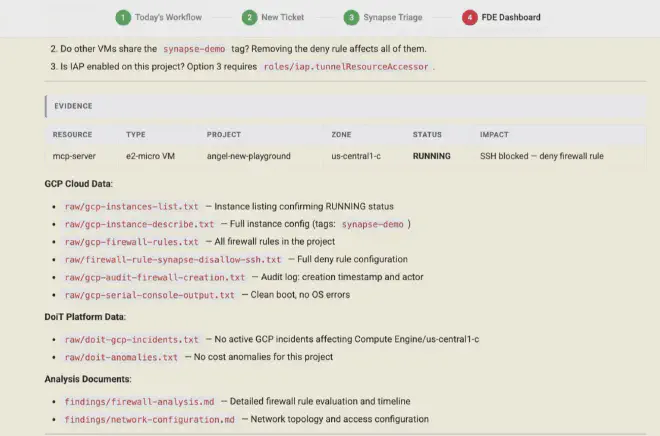Click the GCP Cloud Data heading
The width and height of the screenshot is (660, 436).
pos(79,184)
